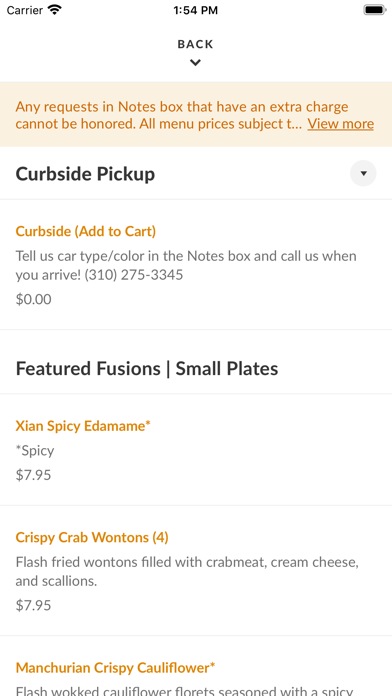
Task: Tap the flash fried wontons description
Action: [187, 572]
